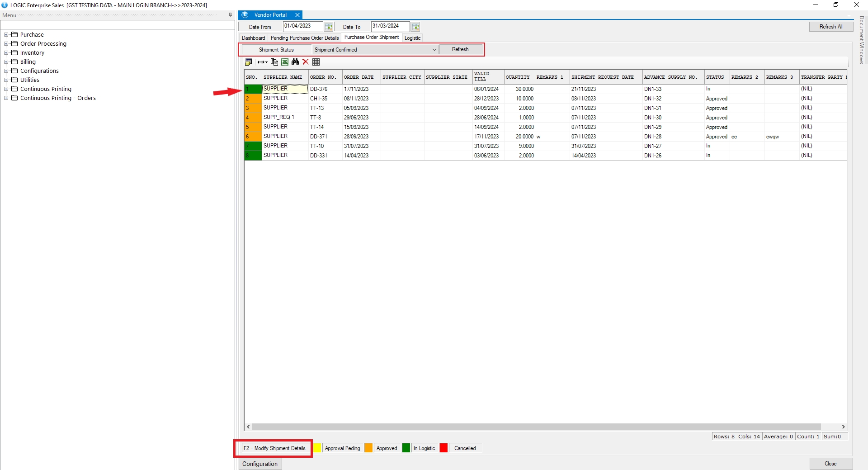
Task: Close the Vendor Portal tab
Action: coord(297,15)
